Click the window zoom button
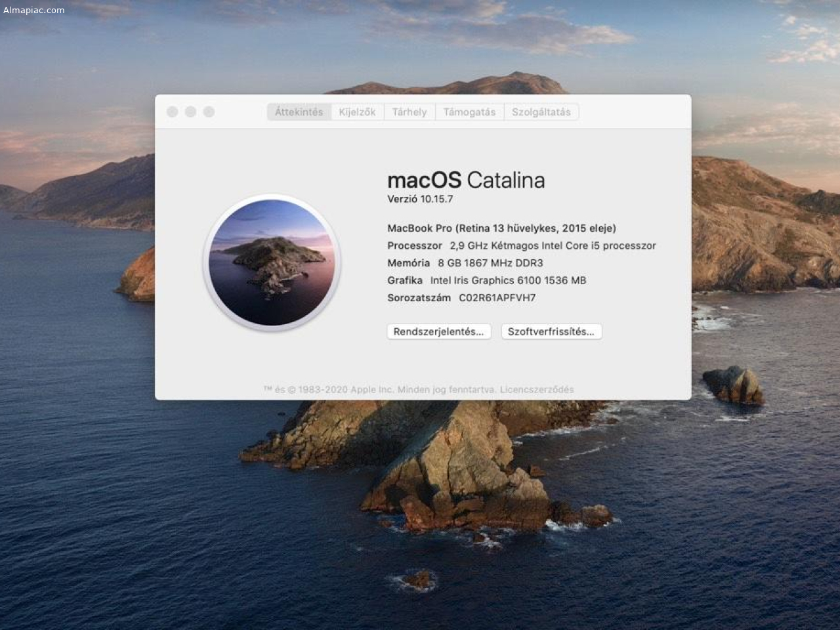 click(x=209, y=112)
